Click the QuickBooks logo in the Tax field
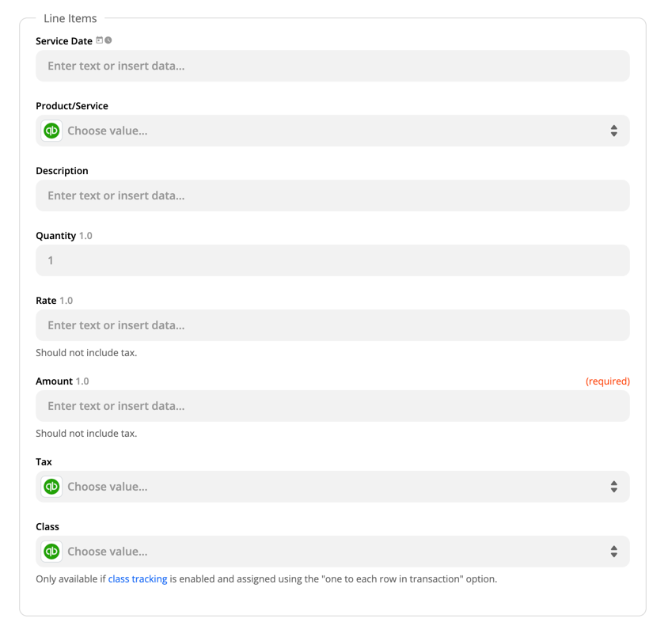 [x=51, y=487]
